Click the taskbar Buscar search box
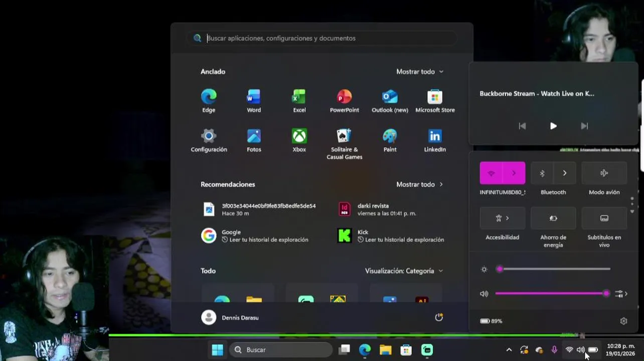The width and height of the screenshot is (644, 361). pos(281,349)
